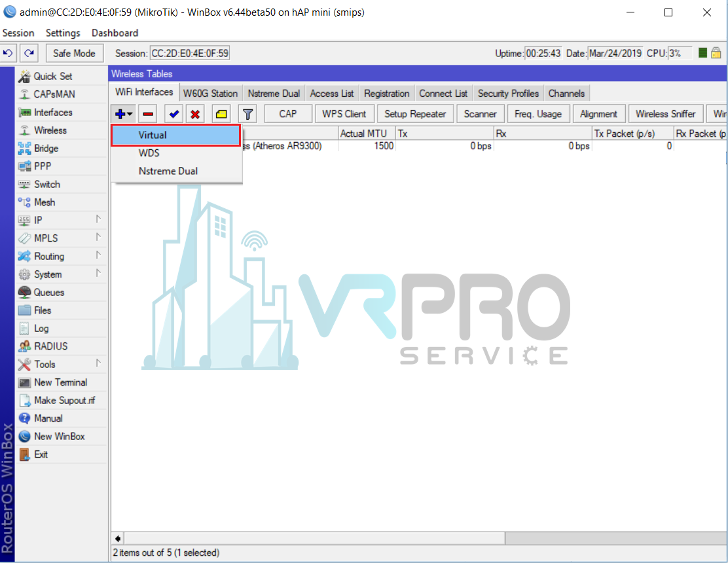Click the Session address field
The height and width of the screenshot is (563, 728).
click(x=190, y=54)
